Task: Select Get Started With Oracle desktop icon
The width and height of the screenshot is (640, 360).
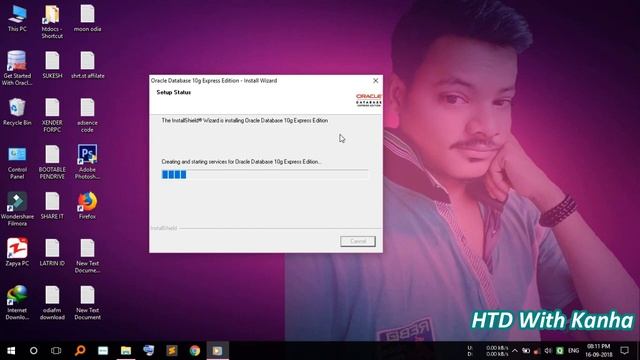Action: point(17,68)
